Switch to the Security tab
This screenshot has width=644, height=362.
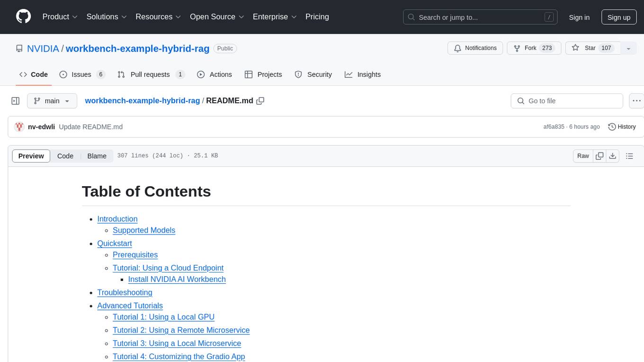(313, 74)
